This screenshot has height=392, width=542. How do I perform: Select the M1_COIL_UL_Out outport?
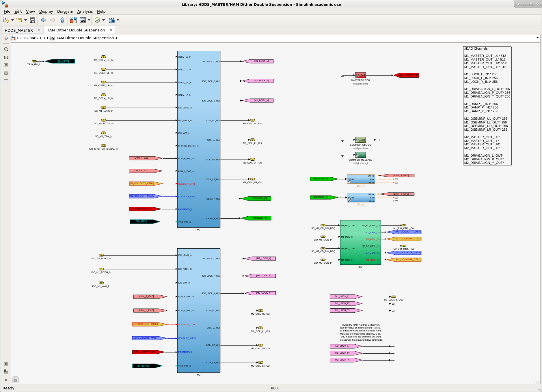252,120
